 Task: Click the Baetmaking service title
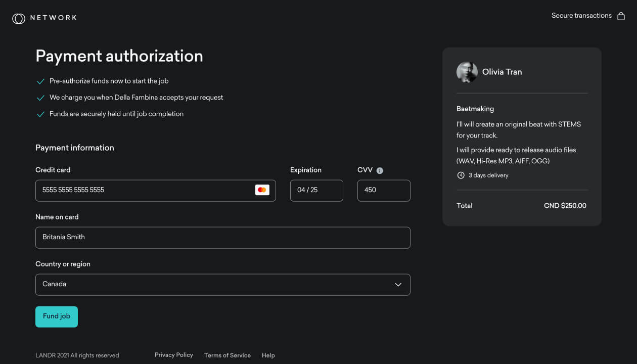pos(475,109)
